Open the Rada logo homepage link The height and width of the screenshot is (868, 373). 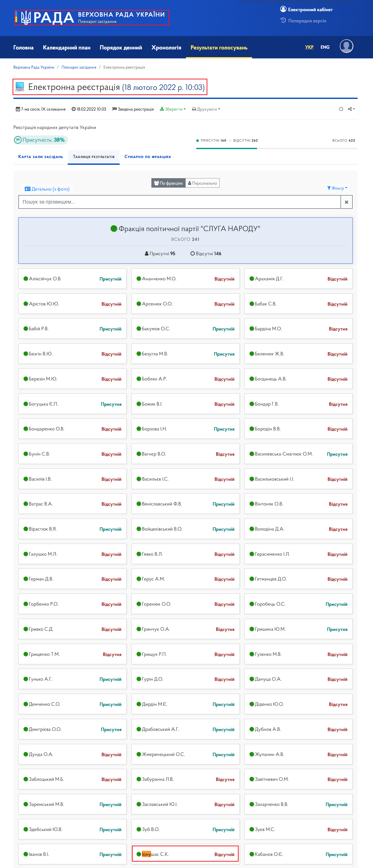coord(92,18)
